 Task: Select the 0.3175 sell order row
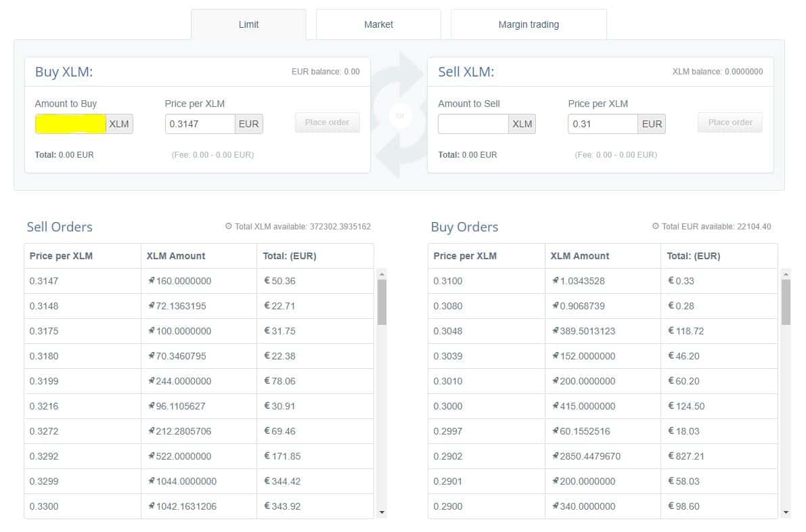pos(198,331)
